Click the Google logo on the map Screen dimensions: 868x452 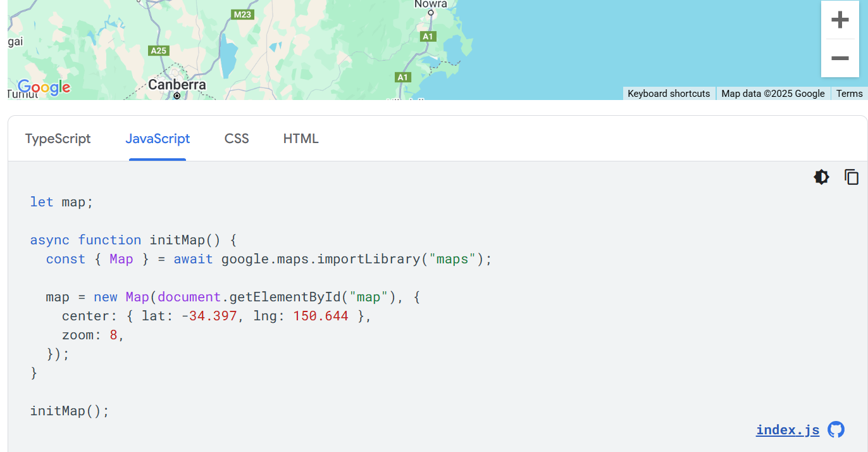tap(44, 87)
